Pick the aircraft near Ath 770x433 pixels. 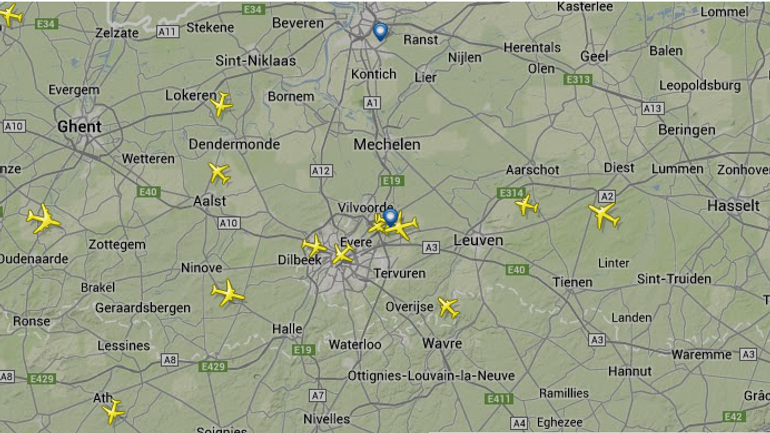click(x=113, y=411)
